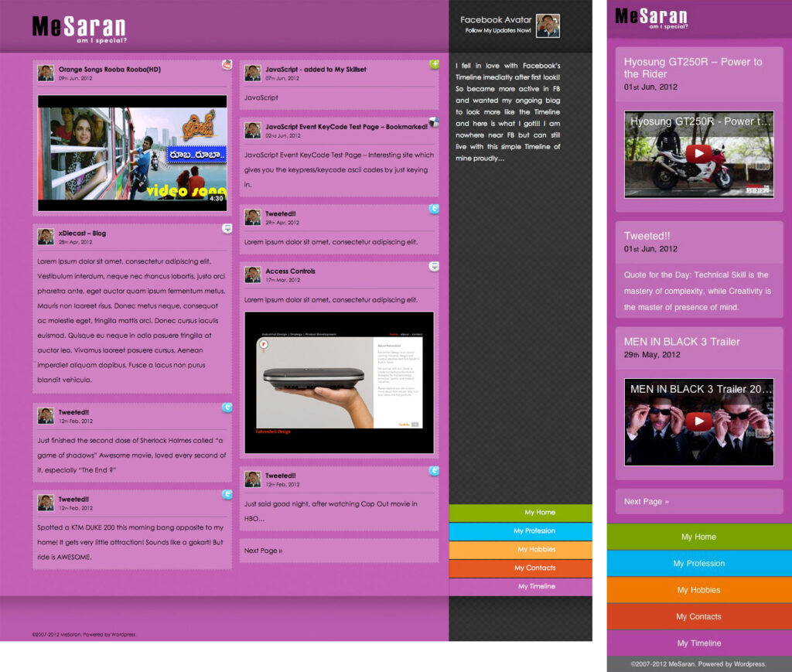
Task: Click the YouTube icon on the Orange Songs post
Action: pos(227,63)
